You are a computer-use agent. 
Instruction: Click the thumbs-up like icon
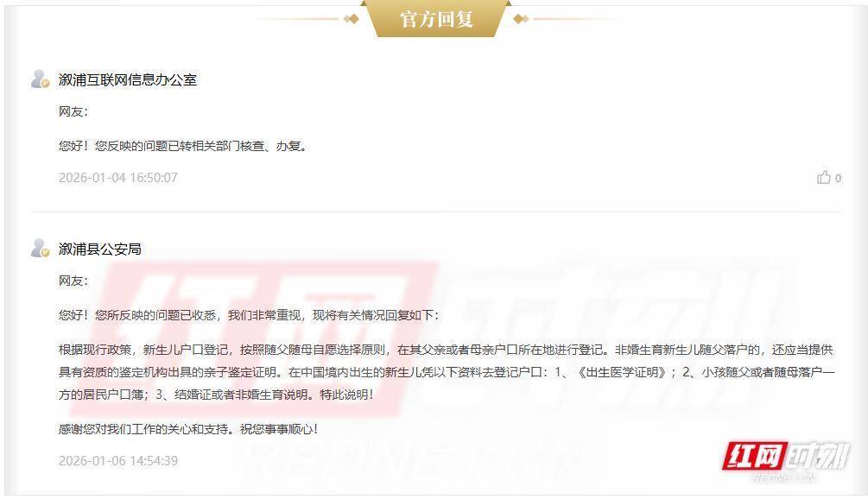824,177
